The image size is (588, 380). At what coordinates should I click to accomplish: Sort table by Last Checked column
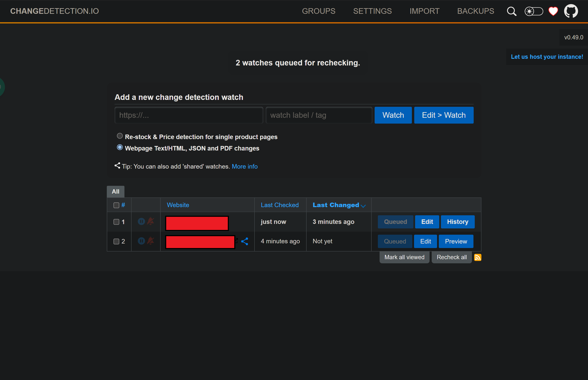click(279, 205)
